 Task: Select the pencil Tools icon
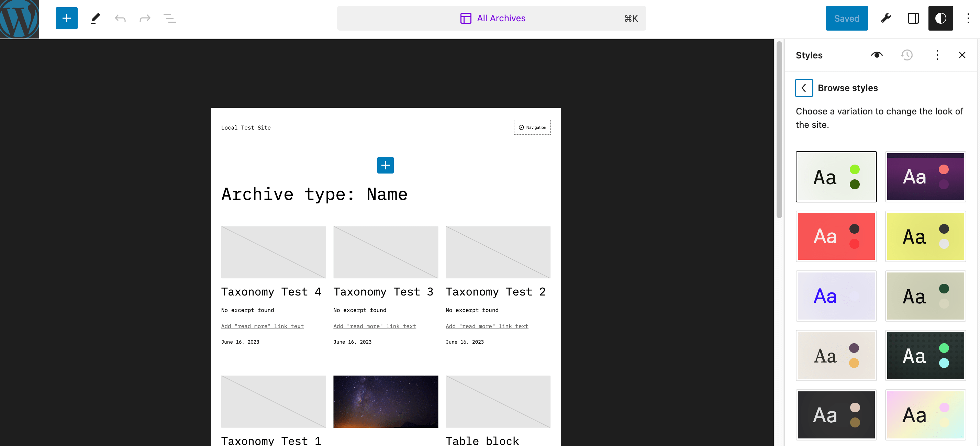click(96, 18)
